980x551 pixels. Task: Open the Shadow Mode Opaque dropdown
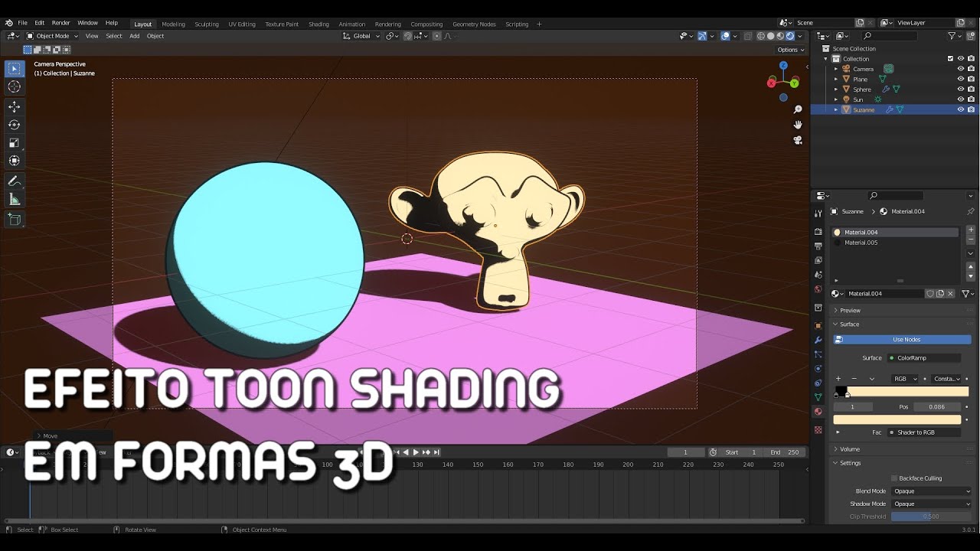932,504
